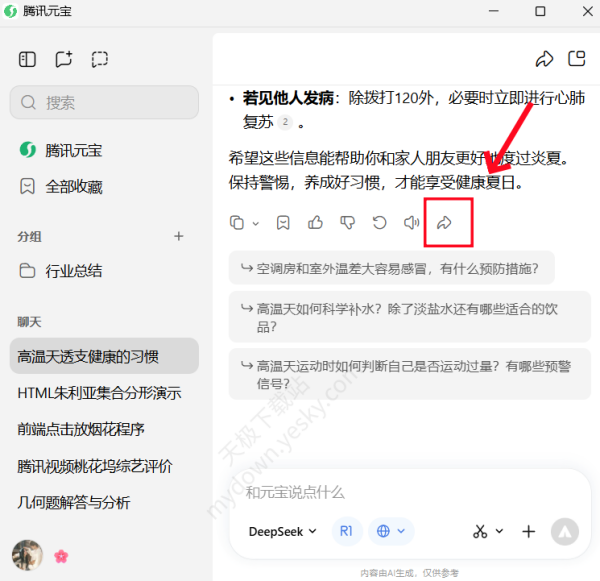Toggle web search globe option
The image size is (600, 581).
pos(389,531)
